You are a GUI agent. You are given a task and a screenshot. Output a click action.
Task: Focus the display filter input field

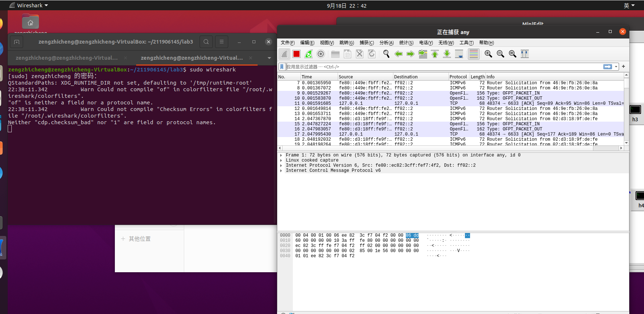444,67
